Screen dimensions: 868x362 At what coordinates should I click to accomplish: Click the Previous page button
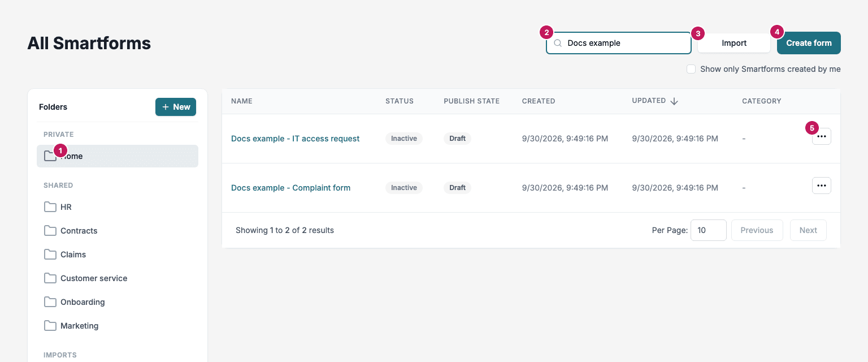tap(757, 230)
